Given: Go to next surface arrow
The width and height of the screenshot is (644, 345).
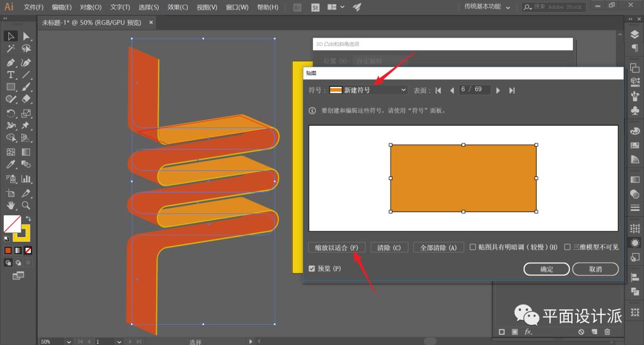Looking at the screenshot, I should (499, 90).
